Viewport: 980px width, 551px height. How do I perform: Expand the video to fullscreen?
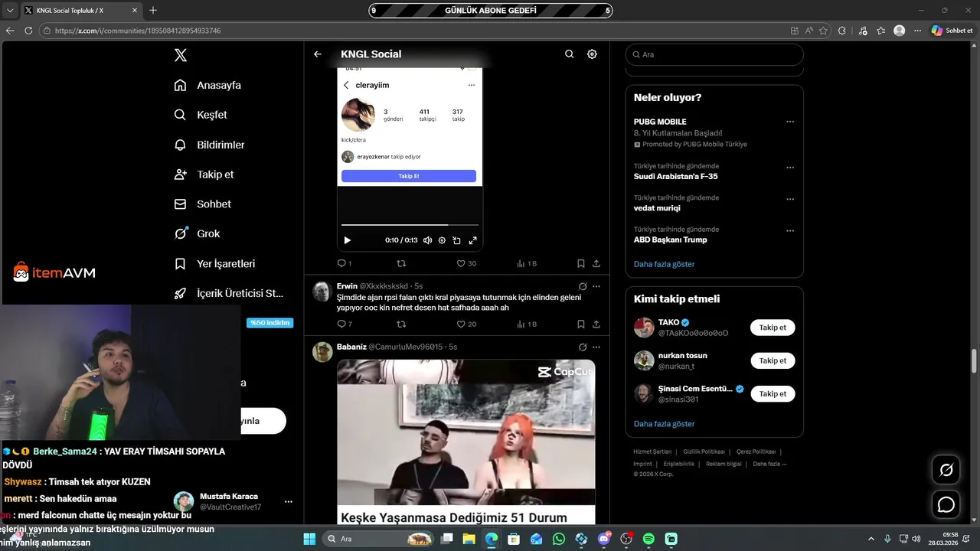[x=472, y=240]
